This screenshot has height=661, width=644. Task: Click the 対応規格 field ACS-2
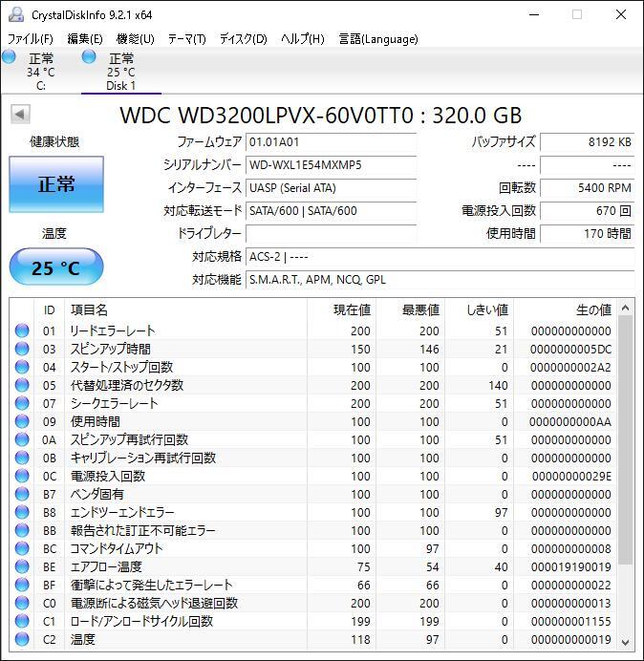pyautogui.click(x=440, y=257)
